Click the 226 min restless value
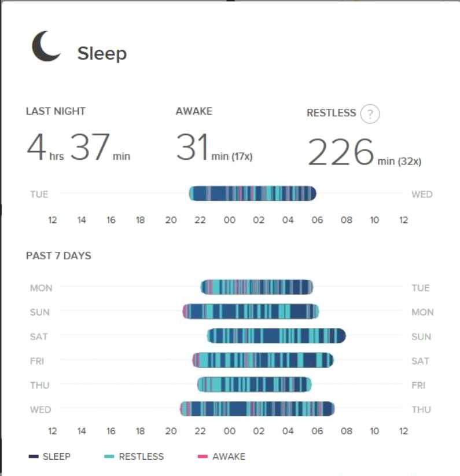The width and height of the screenshot is (460, 476). [x=364, y=153]
